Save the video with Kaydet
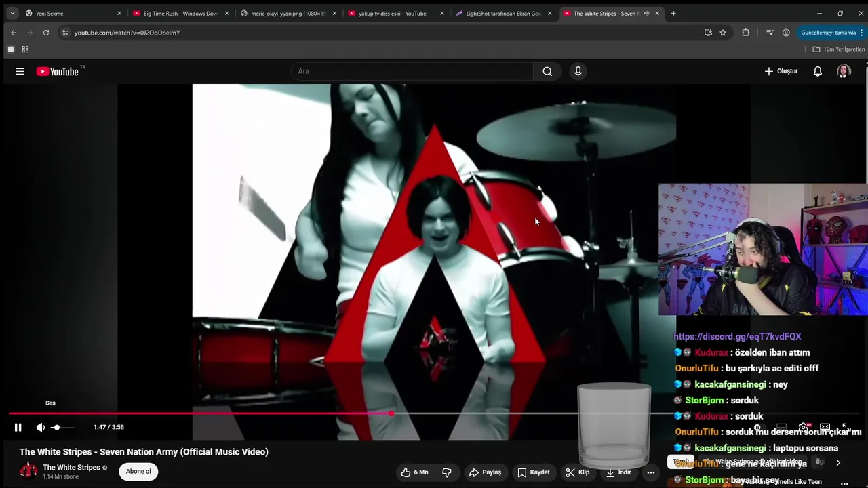 pos(534,472)
